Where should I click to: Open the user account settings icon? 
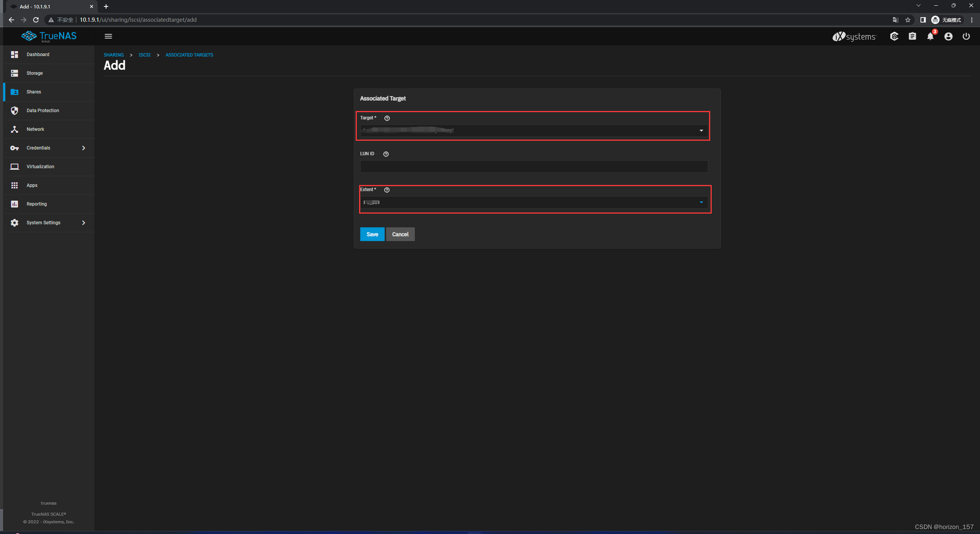point(948,36)
